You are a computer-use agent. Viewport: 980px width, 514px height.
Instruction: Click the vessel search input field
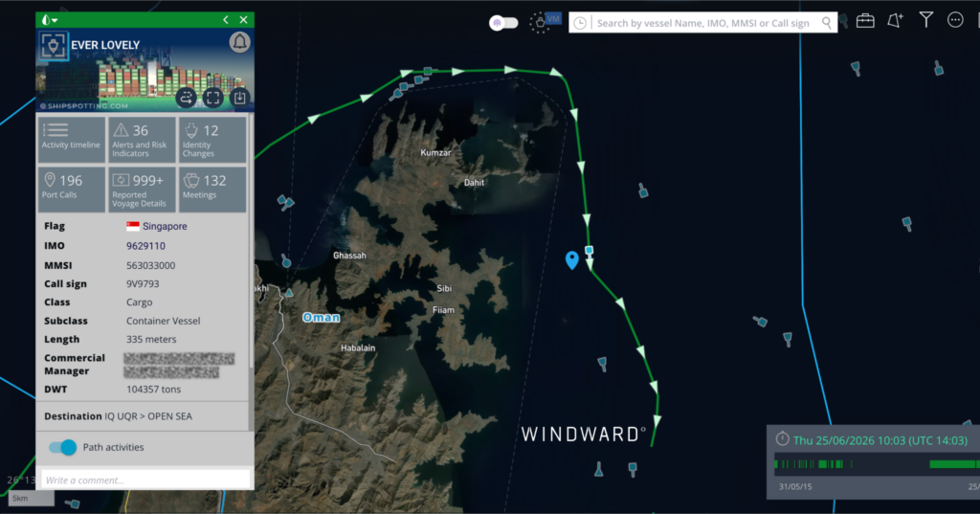coord(705,23)
